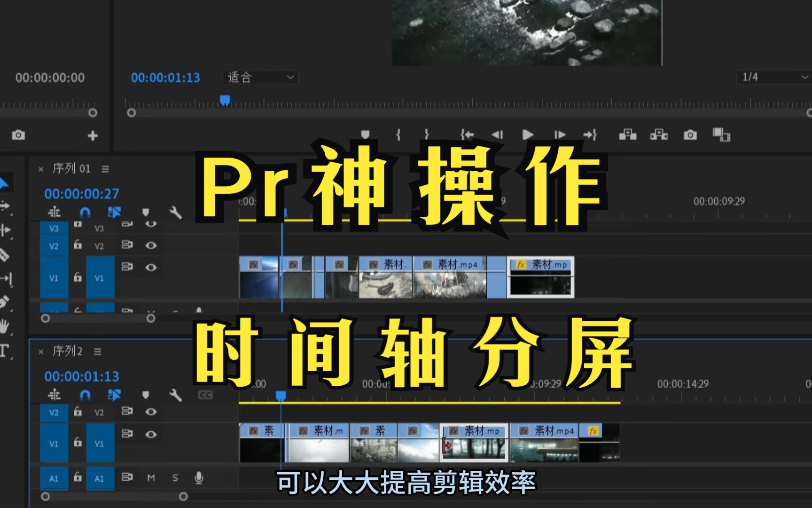Toggle V1 track lock in 序列 01

(x=78, y=277)
